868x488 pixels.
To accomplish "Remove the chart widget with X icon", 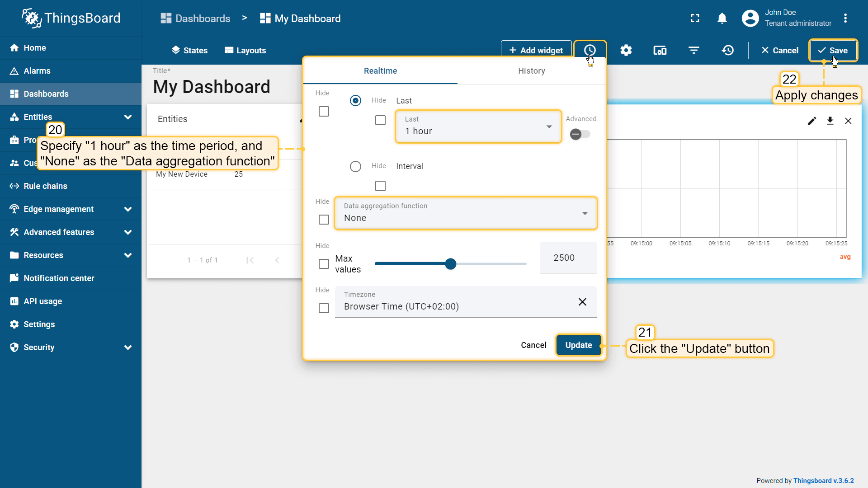I will pos(848,121).
